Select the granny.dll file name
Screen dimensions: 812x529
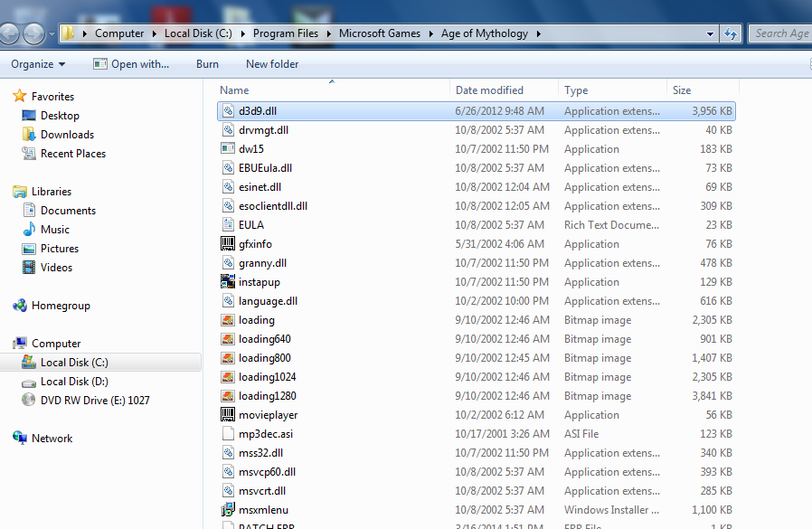click(x=262, y=263)
